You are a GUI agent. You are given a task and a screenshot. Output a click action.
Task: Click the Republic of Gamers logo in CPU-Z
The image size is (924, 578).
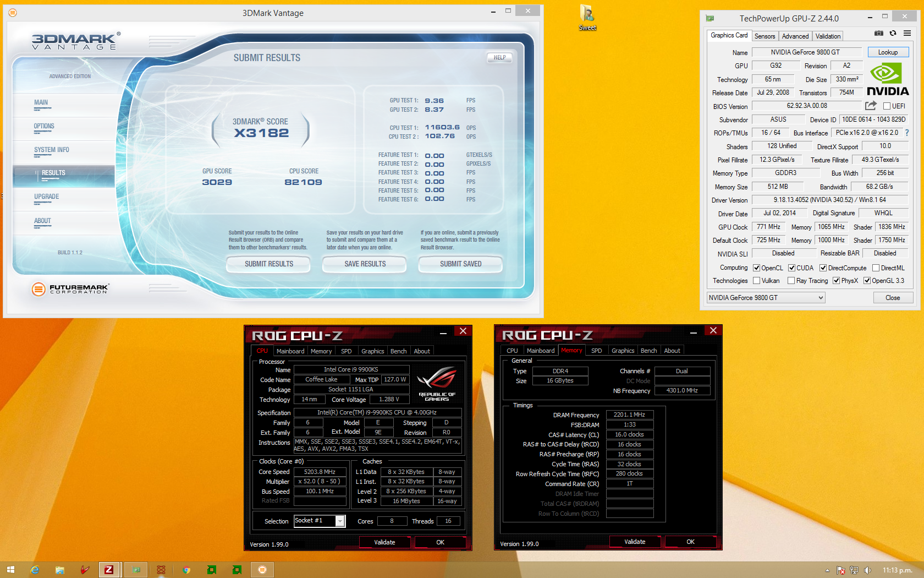tap(437, 384)
